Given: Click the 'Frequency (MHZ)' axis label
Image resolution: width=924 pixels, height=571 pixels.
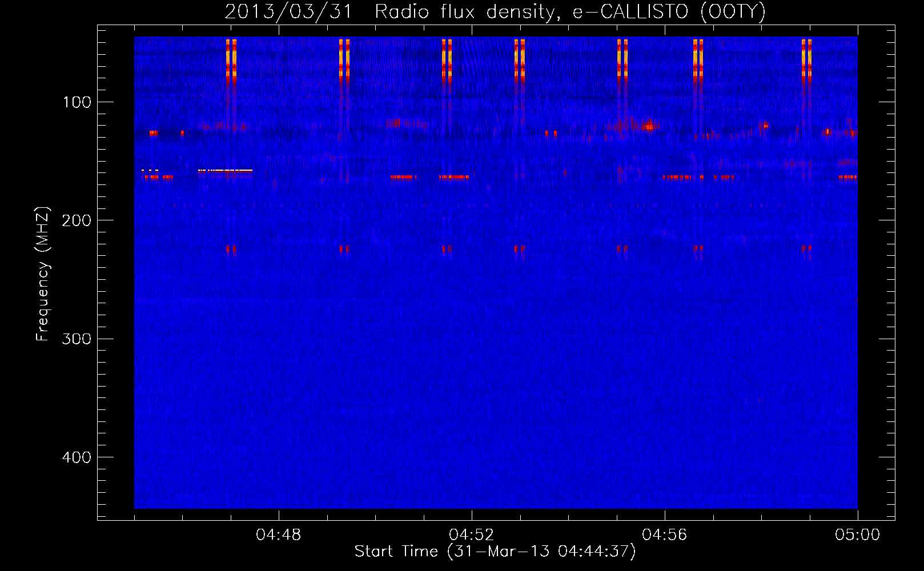Looking at the screenshot, I should [43, 274].
